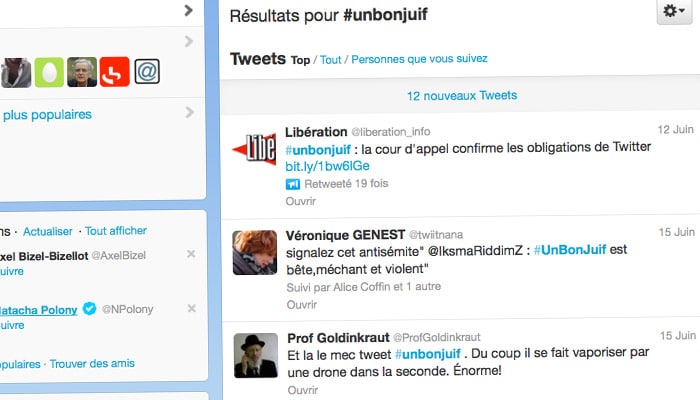
Task: Click the green egg avatar icon
Action: click(49, 72)
